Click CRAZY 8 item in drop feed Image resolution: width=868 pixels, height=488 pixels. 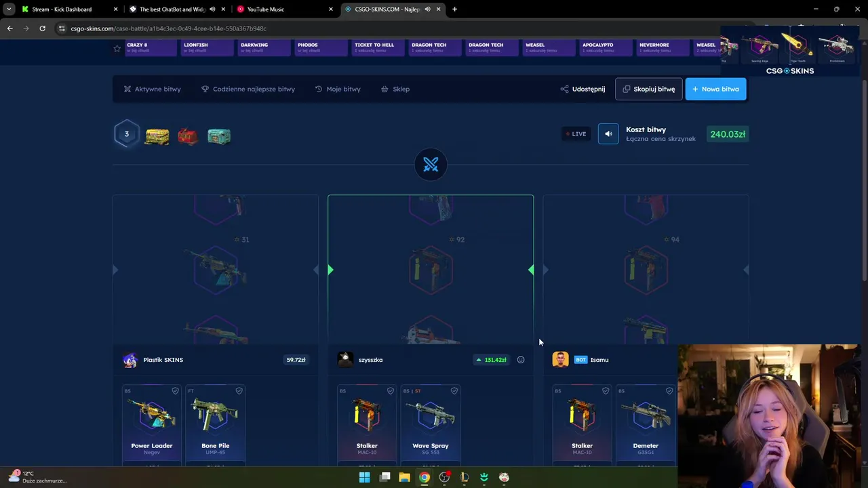click(150, 48)
